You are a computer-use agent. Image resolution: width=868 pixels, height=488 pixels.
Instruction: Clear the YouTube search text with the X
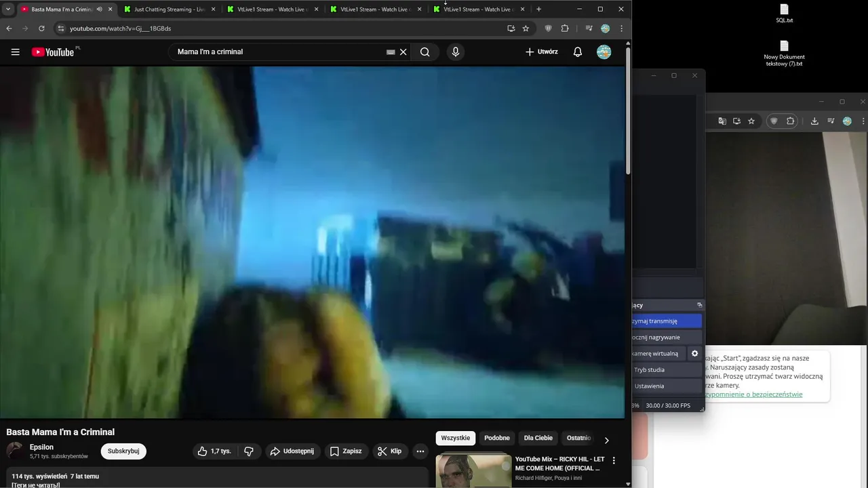403,52
